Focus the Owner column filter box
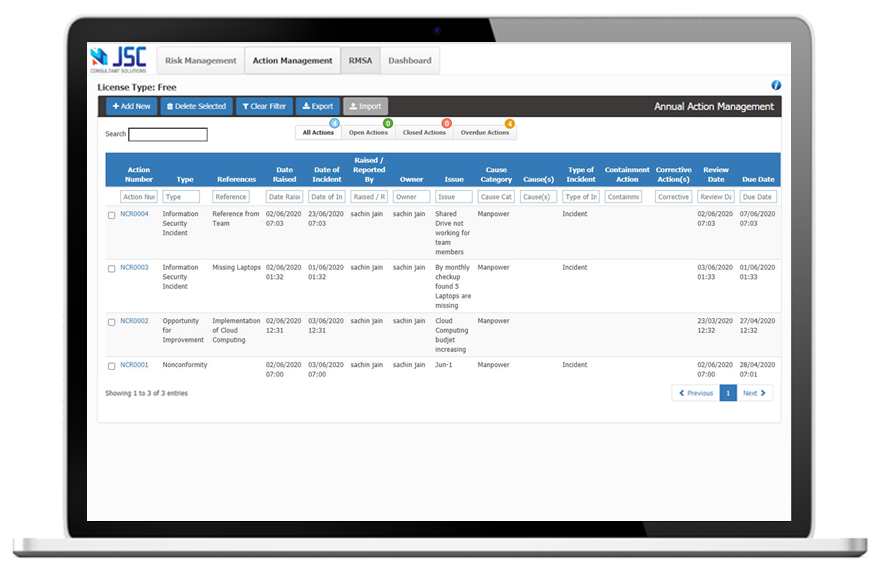The image size is (878, 566). coord(411,197)
